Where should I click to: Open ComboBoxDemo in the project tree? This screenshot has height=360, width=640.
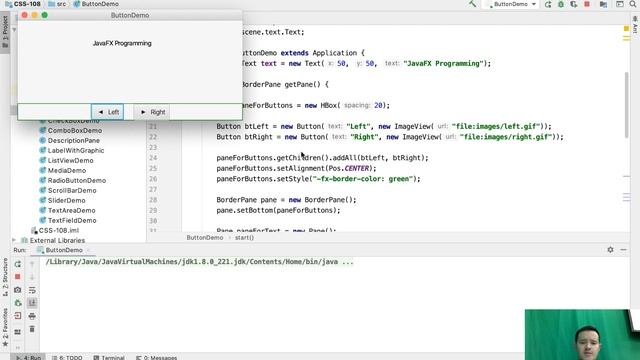tap(75, 131)
